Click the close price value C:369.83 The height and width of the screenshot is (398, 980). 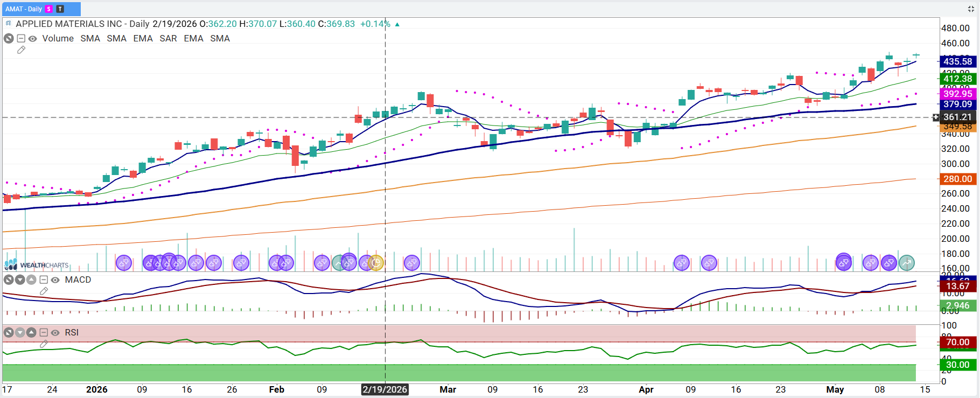click(x=337, y=24)
